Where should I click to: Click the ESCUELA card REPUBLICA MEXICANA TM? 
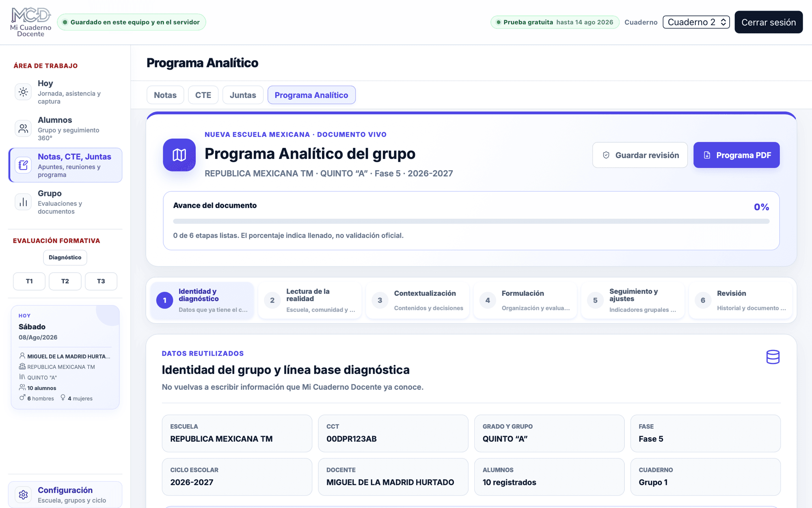coord(237,433)
